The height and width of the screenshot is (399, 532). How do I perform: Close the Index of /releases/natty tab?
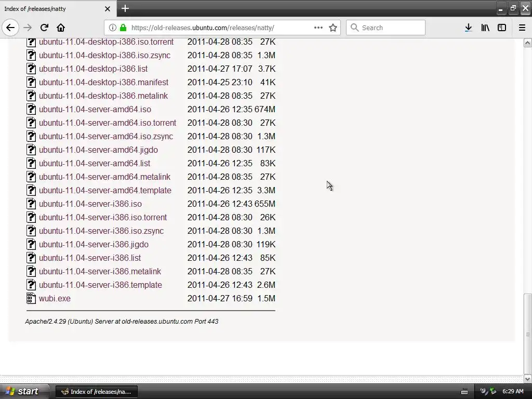click(x=107, y=9)
